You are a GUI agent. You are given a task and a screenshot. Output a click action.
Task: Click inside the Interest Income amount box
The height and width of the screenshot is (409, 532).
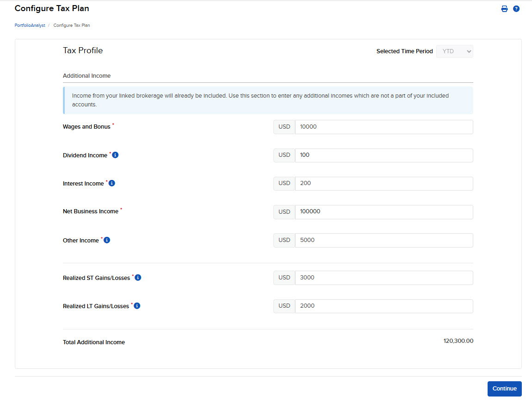384,183
